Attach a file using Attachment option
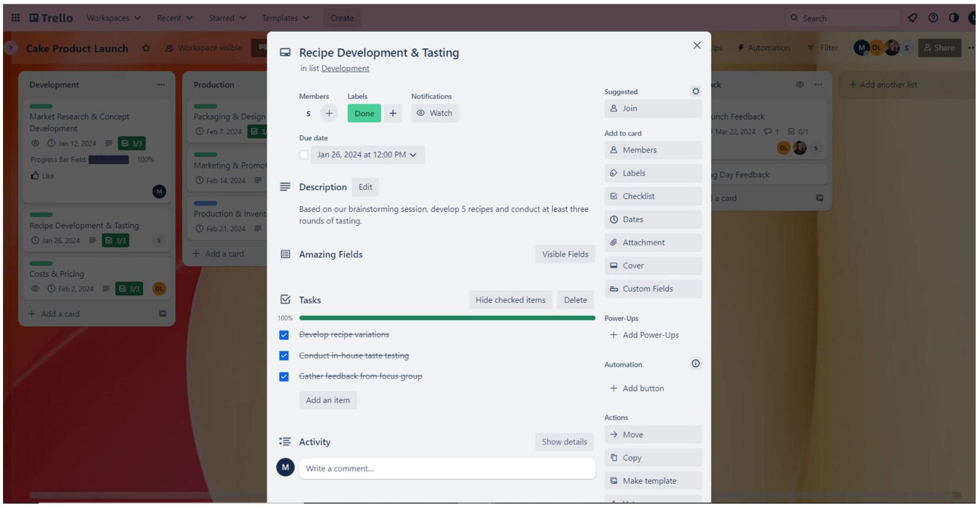This screenshot has width=980, height=508. click(x=653, y=242)
